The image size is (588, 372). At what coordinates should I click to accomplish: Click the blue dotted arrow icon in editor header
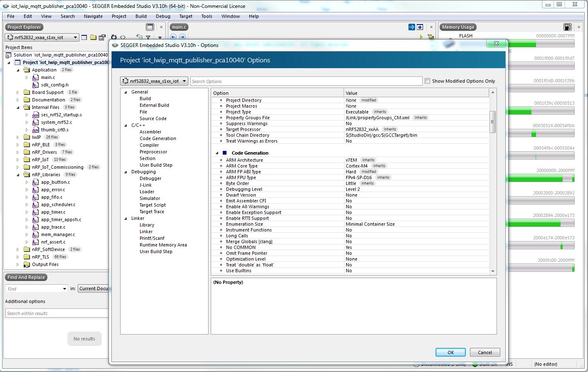pos(411,27)
